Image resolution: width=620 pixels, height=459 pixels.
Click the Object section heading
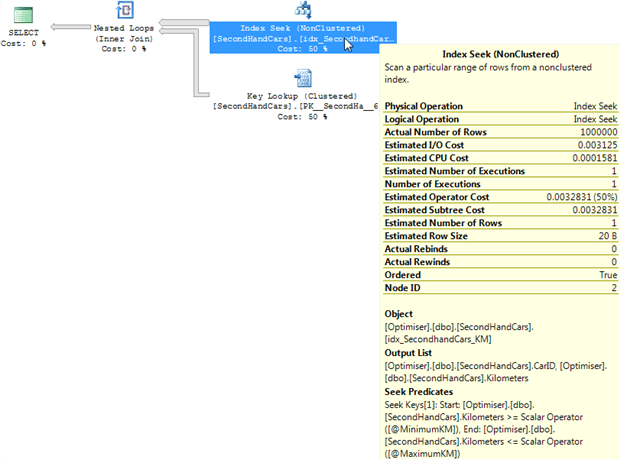point(399,314)
